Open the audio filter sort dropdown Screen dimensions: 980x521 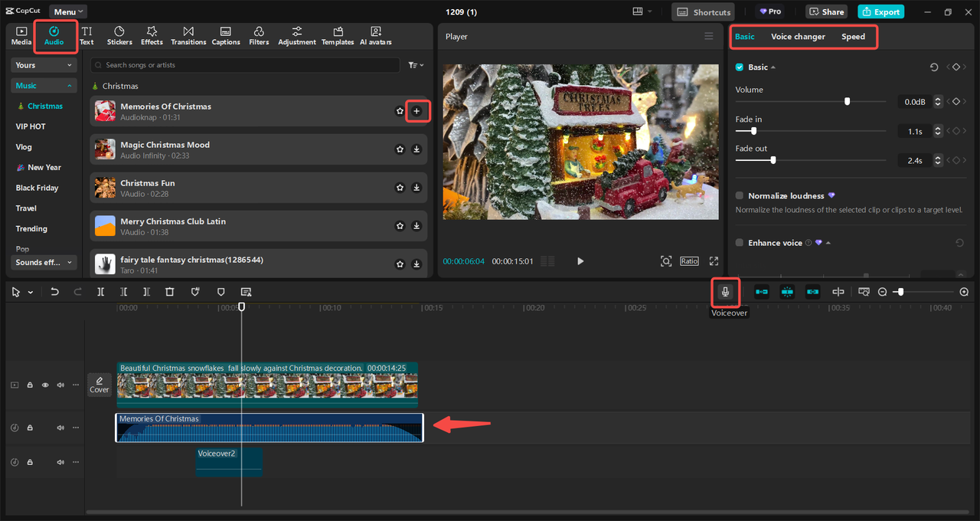pos(416,65)
